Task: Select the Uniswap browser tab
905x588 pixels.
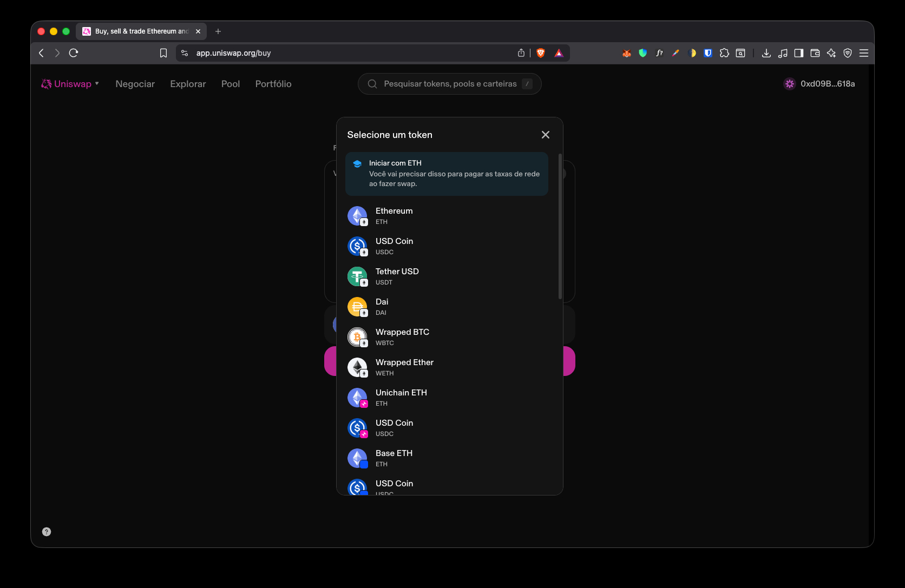Action: 141,31
